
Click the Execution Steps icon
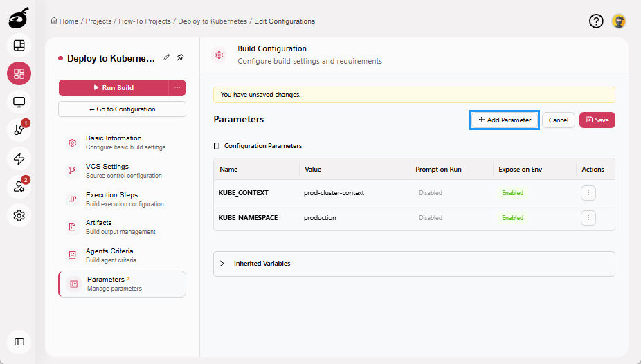point(73,199)
